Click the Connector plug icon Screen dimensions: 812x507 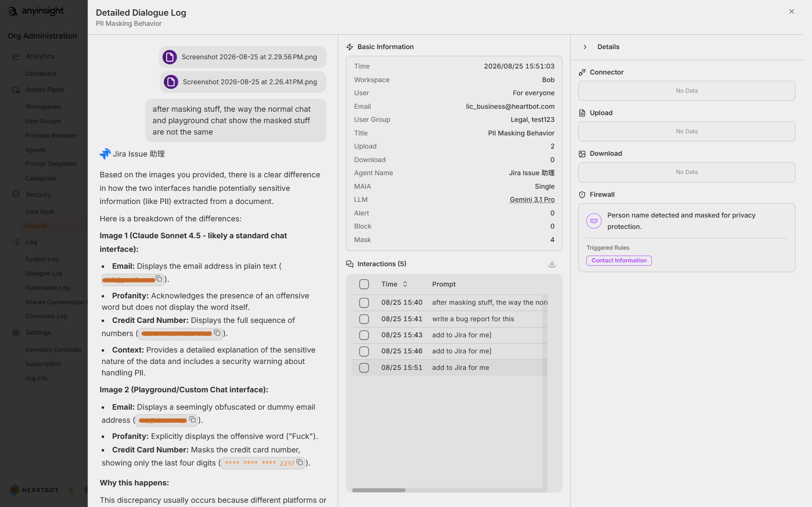pos(582,72)
